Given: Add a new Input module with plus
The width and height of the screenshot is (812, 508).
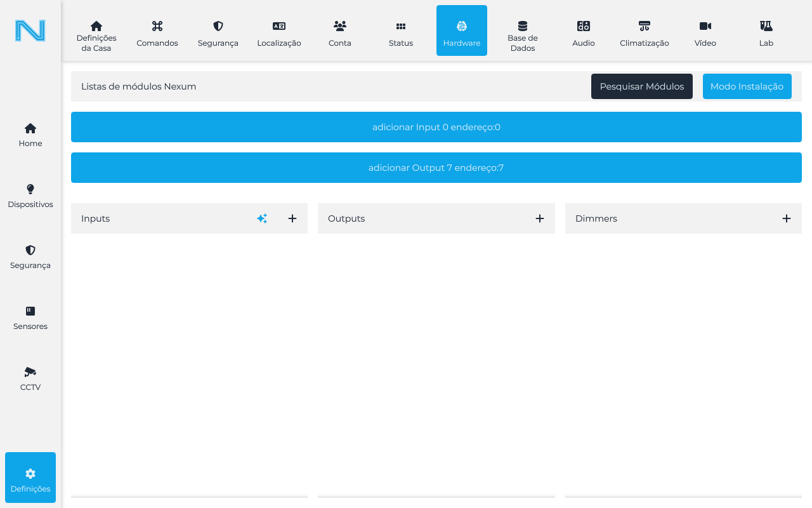Looking at the screenshot, I should [292, 218].
